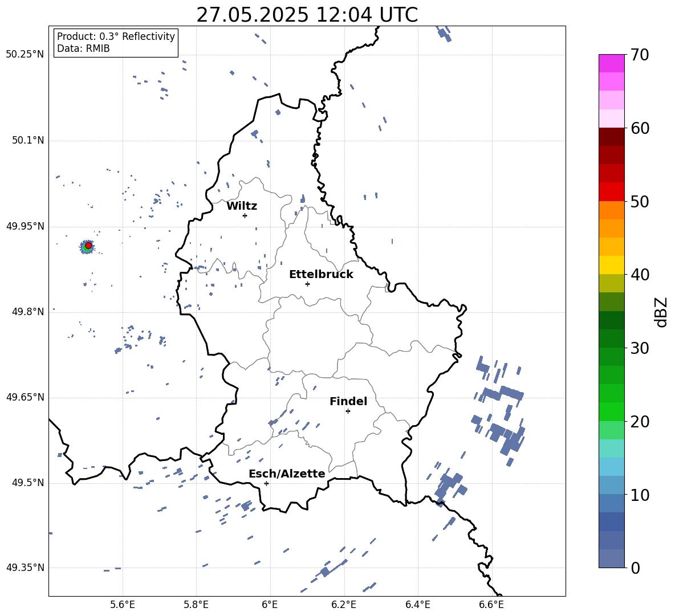This screenshot has width=675, height=616.
Task: Click the Findel station label
Action: pyautogui.click(x=348, y=401)
